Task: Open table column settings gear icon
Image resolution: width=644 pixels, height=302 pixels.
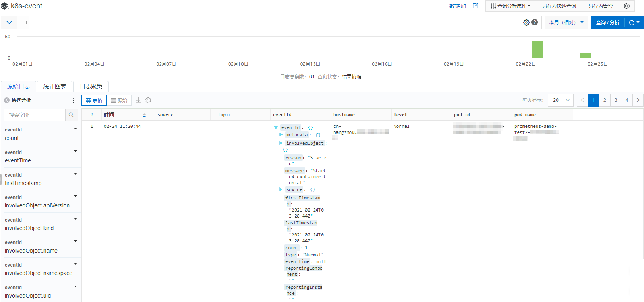Action: tap(148, 100)
